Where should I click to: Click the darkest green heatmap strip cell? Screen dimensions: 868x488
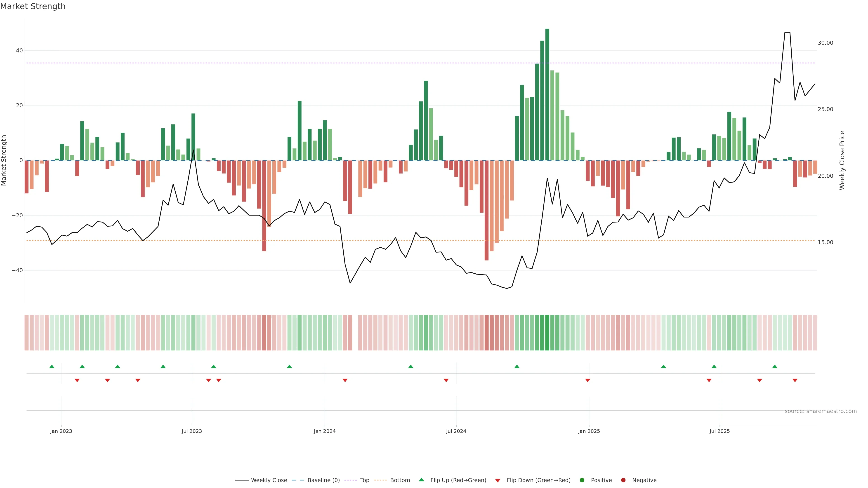(x=547, y=332)
